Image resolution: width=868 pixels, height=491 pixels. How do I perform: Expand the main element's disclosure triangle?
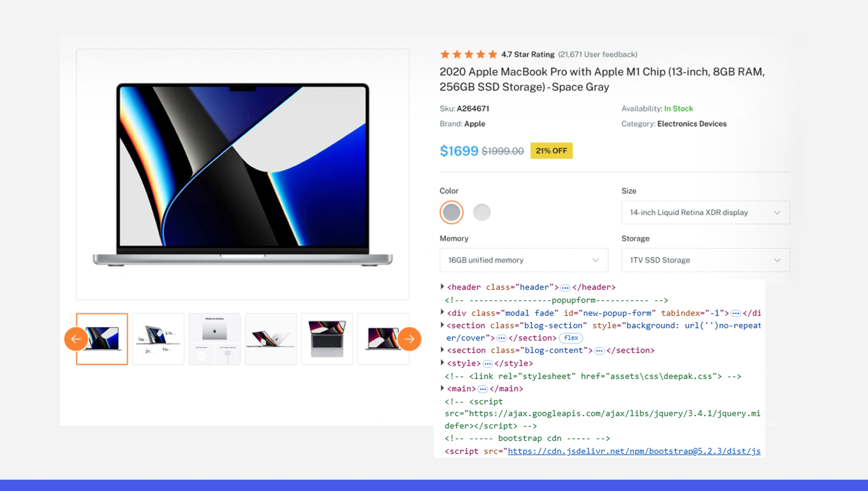(442, 388)
